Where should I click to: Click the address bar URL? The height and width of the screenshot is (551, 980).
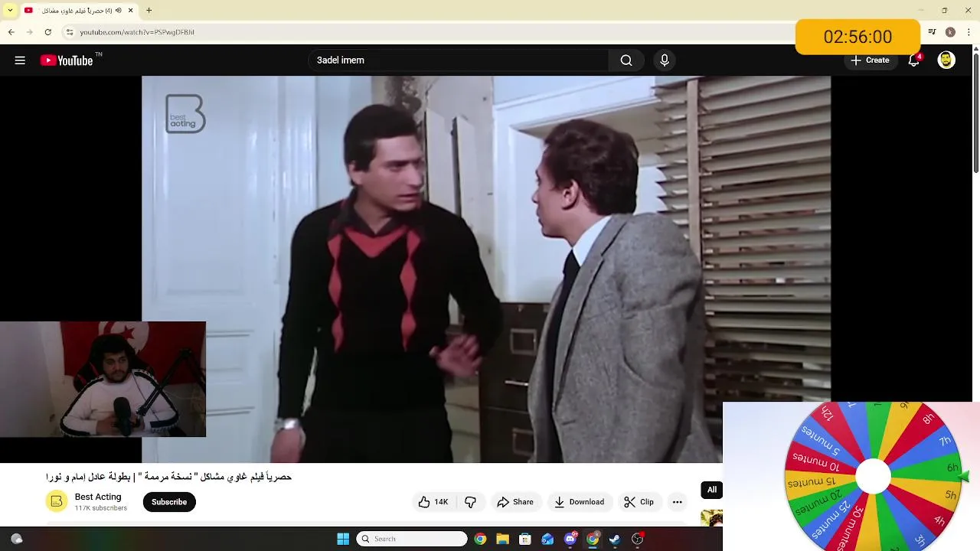pyautogui.click(x=137, y=32)
